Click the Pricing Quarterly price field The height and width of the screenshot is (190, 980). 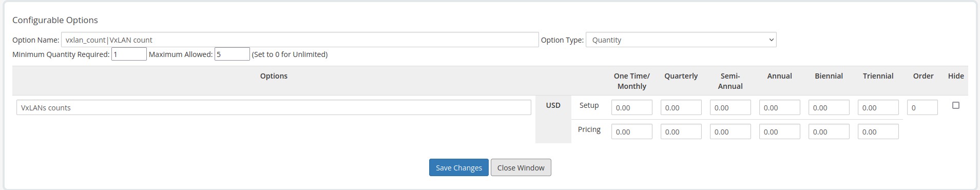coord(681,131)
